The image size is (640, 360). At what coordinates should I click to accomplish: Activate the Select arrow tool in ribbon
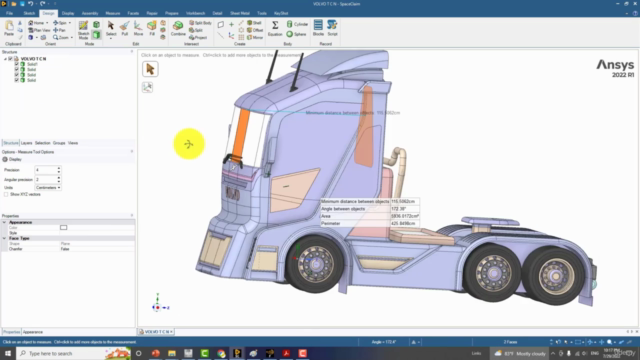111,28
